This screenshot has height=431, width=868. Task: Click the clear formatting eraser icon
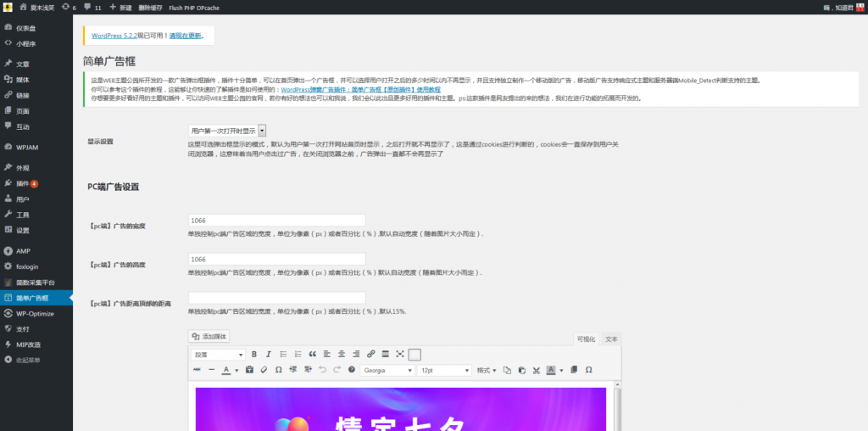click(x=264, y=370)
